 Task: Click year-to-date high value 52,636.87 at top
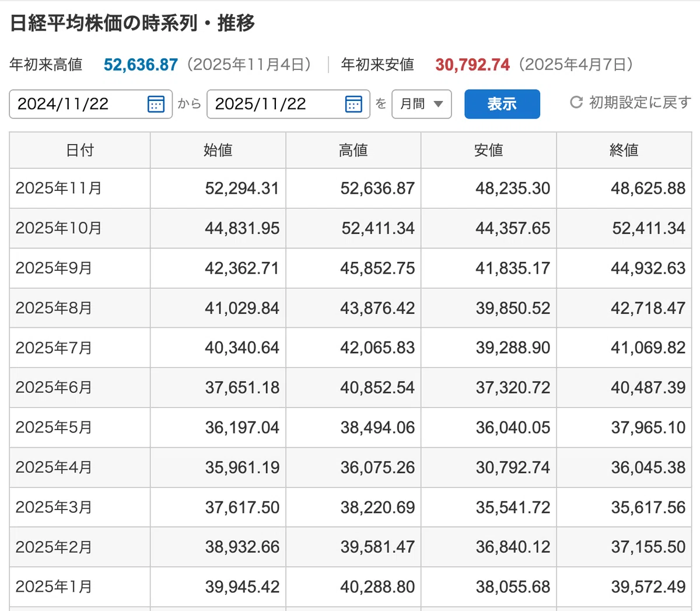coord(141,65)
